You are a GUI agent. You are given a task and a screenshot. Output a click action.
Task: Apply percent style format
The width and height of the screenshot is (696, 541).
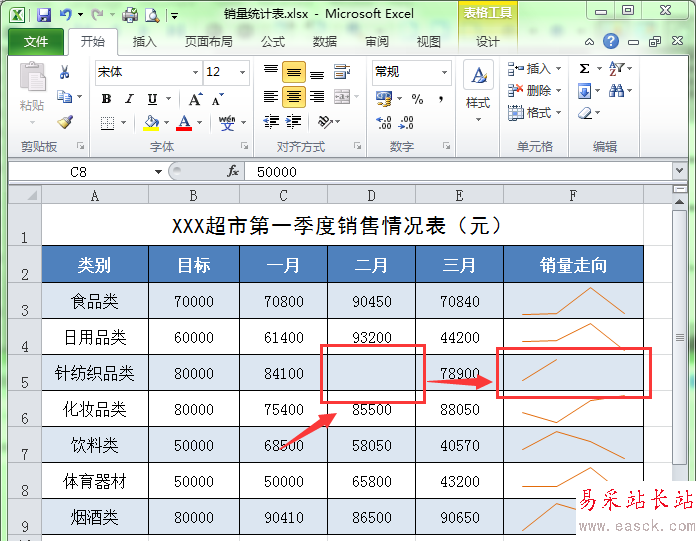coord(417,99)
